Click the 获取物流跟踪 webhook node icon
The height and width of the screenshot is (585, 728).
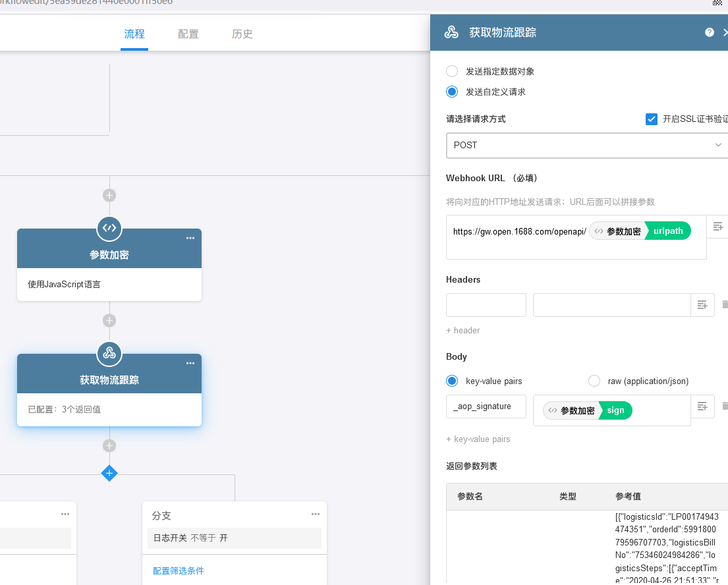[109, 353]
